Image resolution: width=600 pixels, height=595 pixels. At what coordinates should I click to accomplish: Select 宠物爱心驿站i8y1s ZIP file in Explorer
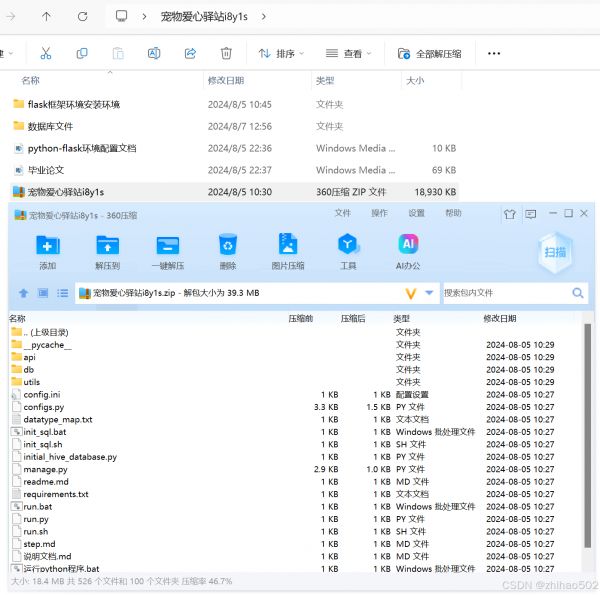(x=234, y=192)
